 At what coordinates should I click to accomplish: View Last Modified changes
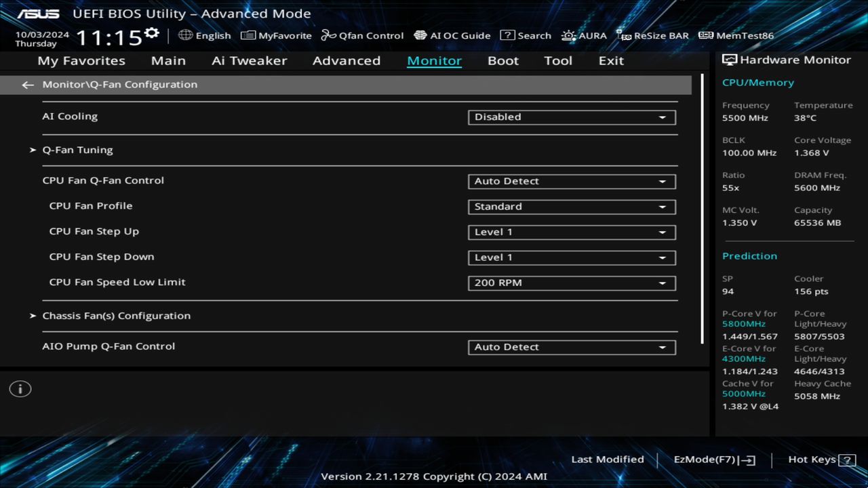[x=607, y=459]
